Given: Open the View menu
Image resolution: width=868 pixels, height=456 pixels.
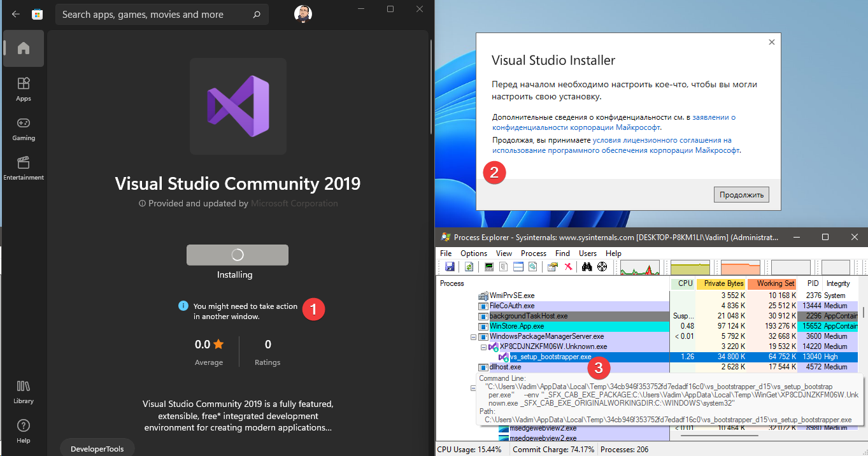Looking at the screenshot, I should [504, 253].
